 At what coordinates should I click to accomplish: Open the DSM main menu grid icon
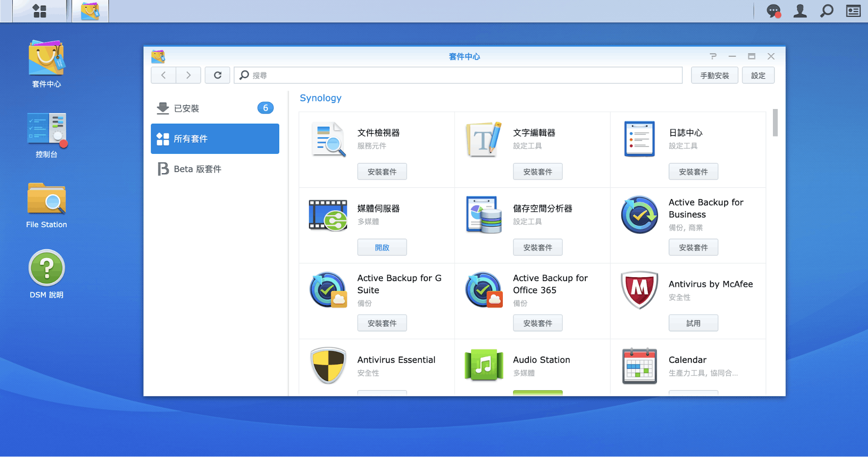[x=40, y=11]
